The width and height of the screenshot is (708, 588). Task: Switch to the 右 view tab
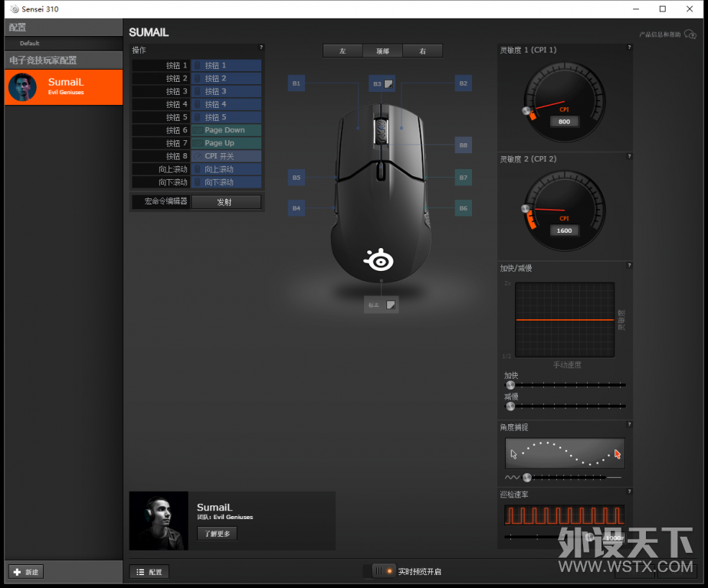(422, 51)
